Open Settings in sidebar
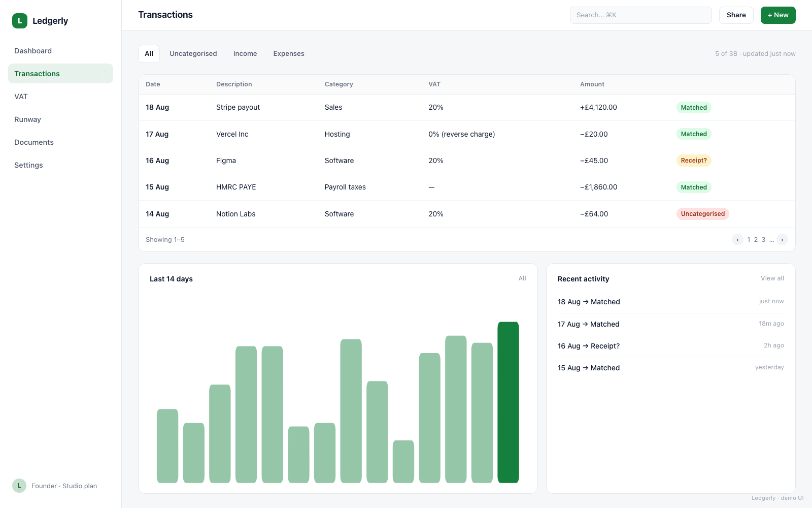The width and height of the screenshot is (812, 508). click(x=60, y=165)
